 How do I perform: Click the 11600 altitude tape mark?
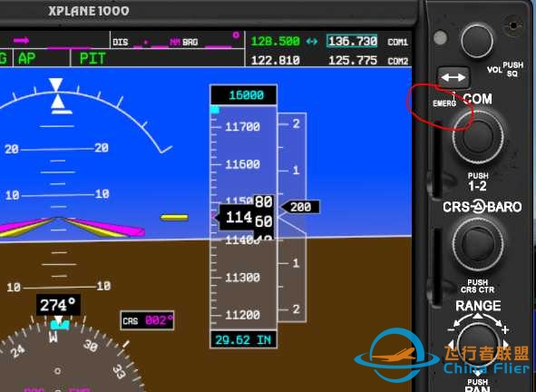click(242, 164)
